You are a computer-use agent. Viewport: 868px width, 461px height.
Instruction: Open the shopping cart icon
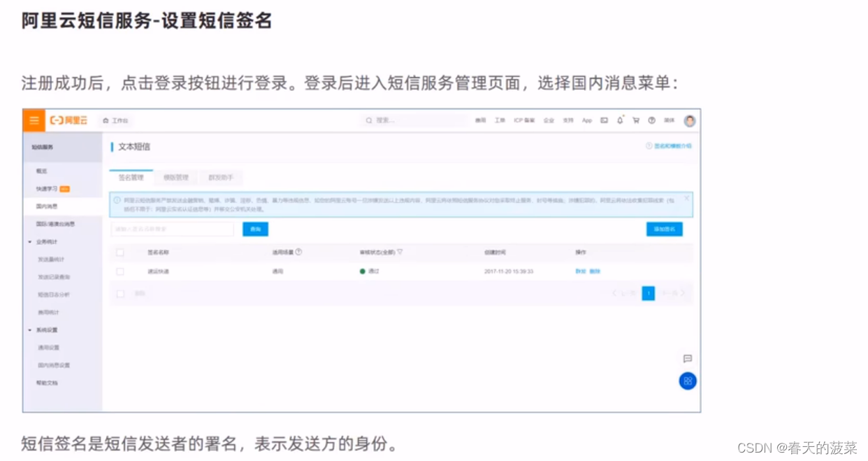636,120
